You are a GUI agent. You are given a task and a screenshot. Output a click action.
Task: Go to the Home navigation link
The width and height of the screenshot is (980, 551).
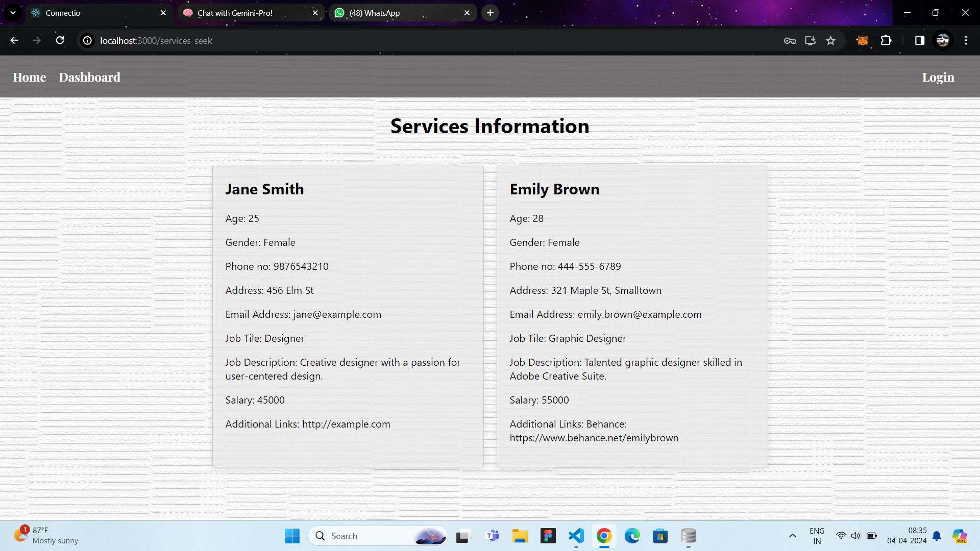(29, 77)
